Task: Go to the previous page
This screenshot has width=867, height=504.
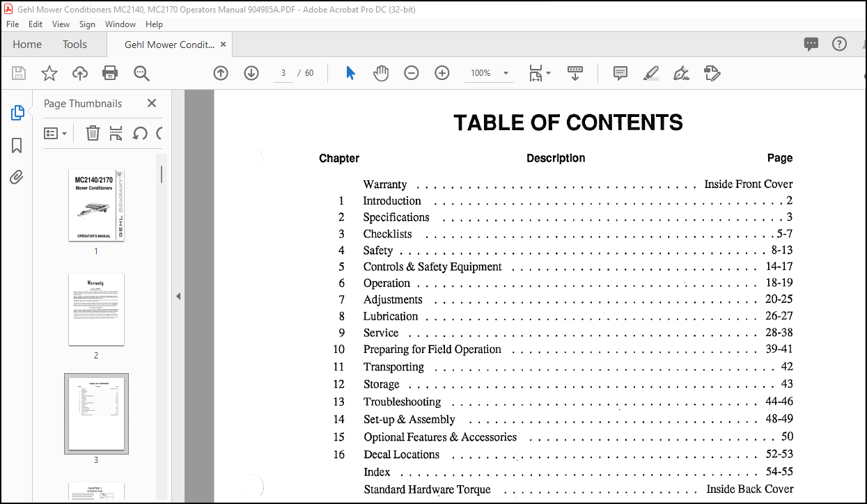Action: click(221, 73)
